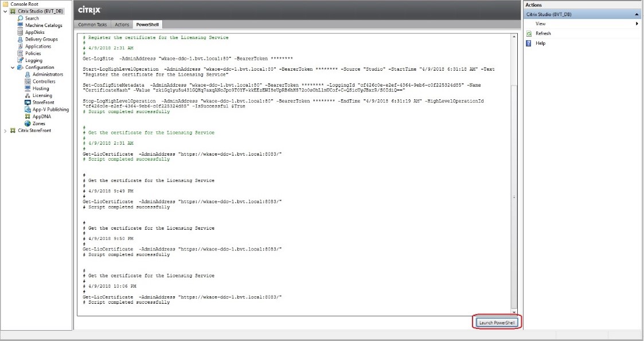644x341 pixels.
Task: Collapse the Configuration node
Action: [x=13, y=67]
